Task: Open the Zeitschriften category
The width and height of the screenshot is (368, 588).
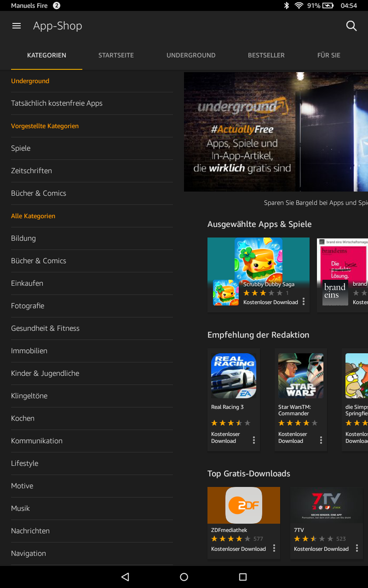Action: point(92,171)
